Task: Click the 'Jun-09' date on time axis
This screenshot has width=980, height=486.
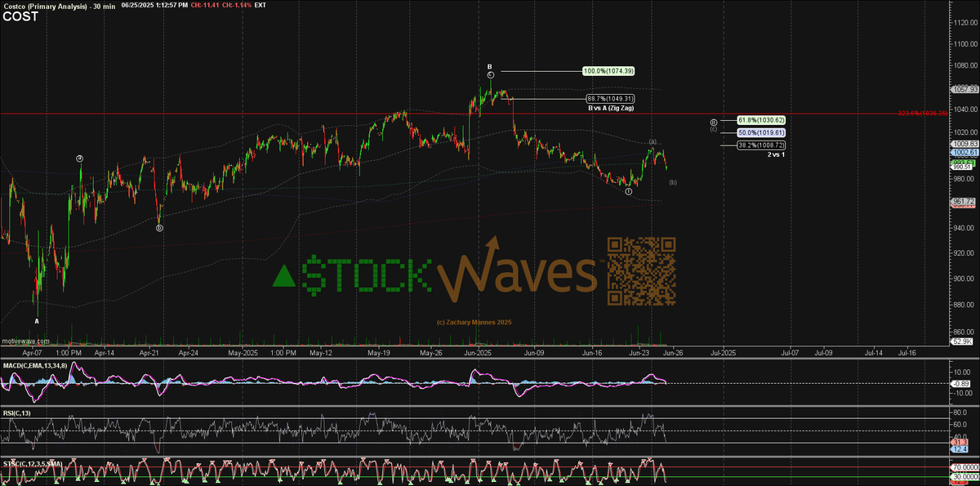Action: click(x=533, y=352)
